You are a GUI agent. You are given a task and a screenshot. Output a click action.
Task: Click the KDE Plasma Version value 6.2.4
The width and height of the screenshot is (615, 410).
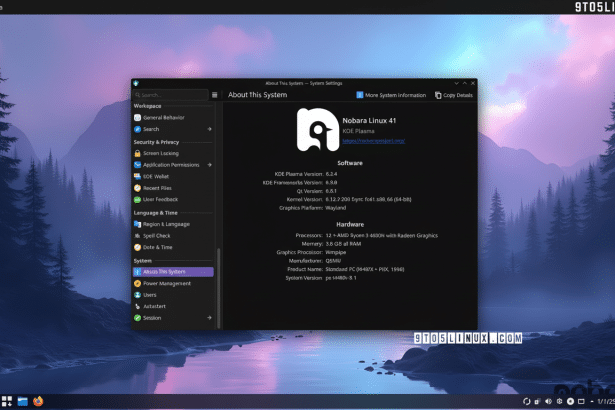tap(331, 174)
